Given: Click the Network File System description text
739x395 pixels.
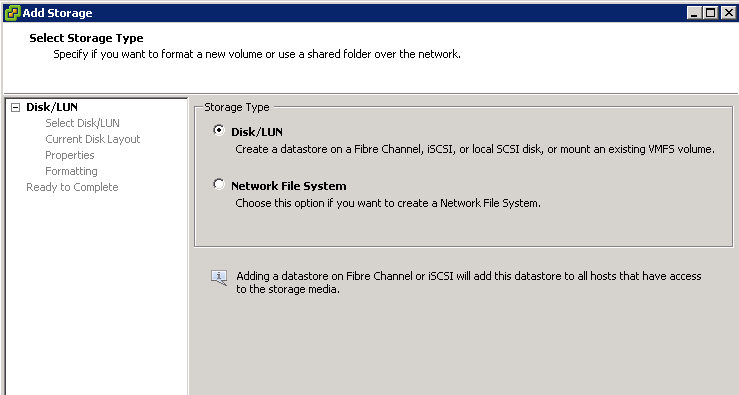Looking at the screenshot, I should tap(388, 203).
